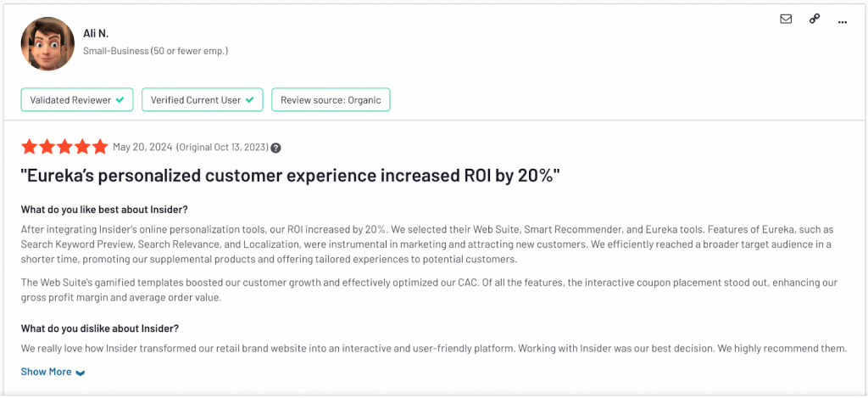The image size is (868, 398).
Task: Click the Verified Current User checkmark
Action: (x=250, y=100)
